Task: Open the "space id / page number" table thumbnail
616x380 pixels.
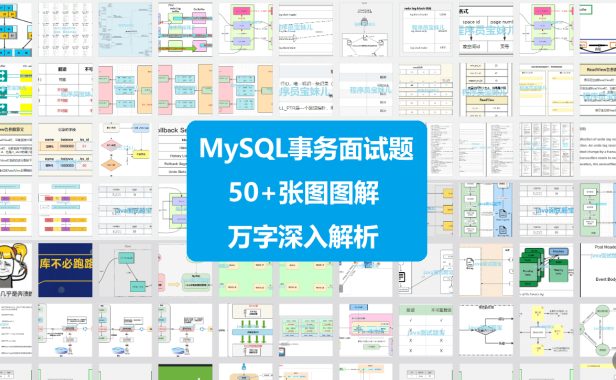Action: coord(486,29)
